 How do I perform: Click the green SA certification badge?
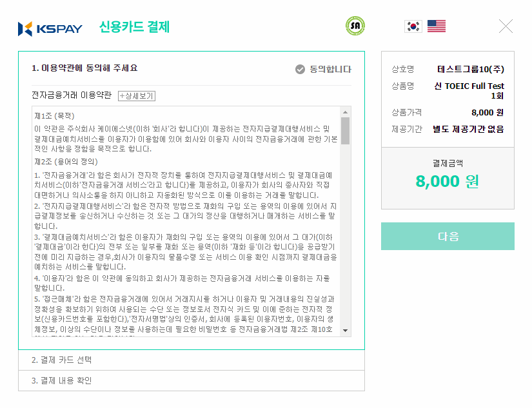[355, 26]
